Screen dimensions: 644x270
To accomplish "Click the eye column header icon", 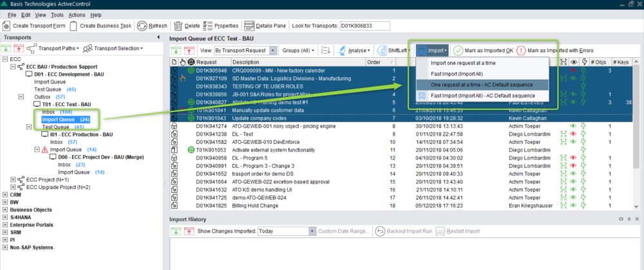I will [574, 62].
